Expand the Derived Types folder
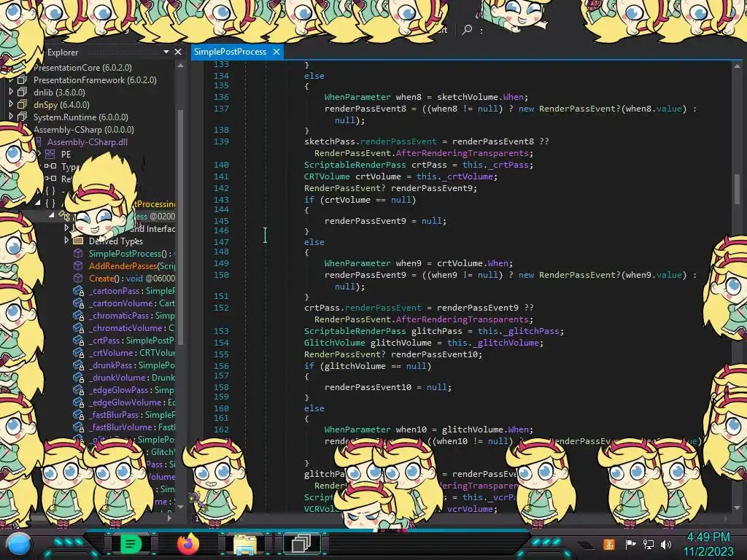 click(66, 241)
